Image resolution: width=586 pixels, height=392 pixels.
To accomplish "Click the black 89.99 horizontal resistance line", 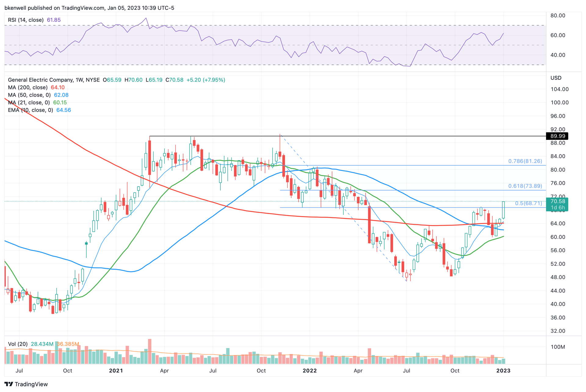I will [x=347, y=136].
